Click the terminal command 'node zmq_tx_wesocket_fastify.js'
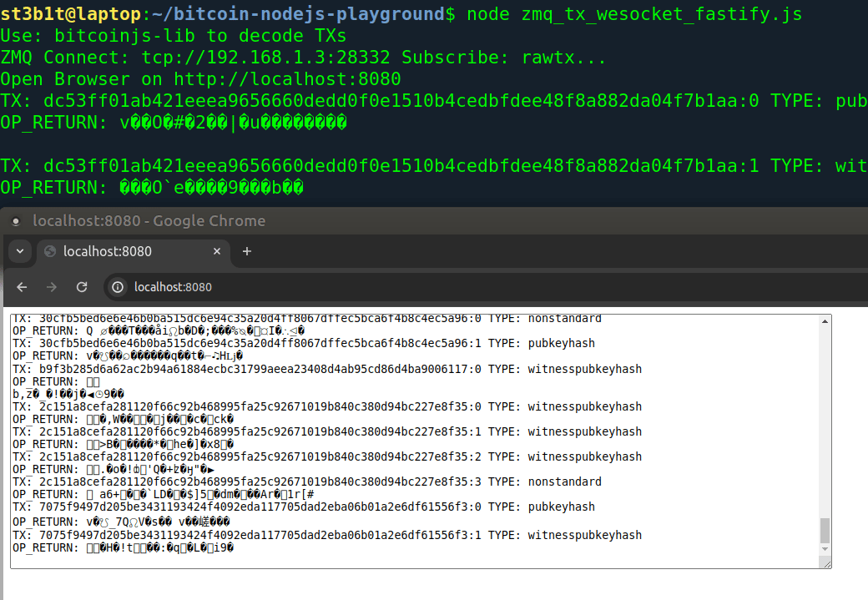 pyautogui.click(x=634, y=14)
